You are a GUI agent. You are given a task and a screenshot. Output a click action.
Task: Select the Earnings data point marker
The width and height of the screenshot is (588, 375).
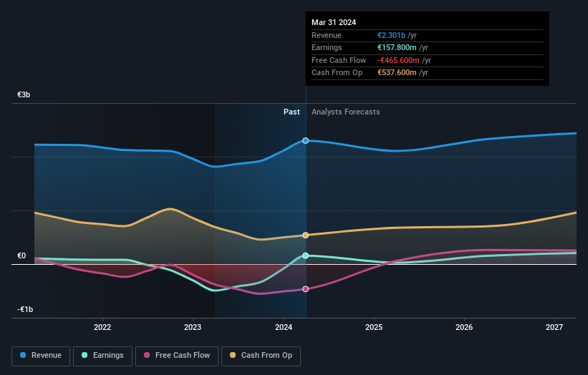coord(306,255)
